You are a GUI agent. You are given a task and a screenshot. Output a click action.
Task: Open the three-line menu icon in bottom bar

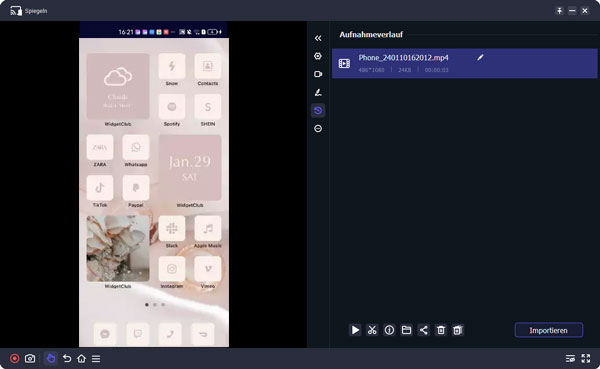[96, 359]
